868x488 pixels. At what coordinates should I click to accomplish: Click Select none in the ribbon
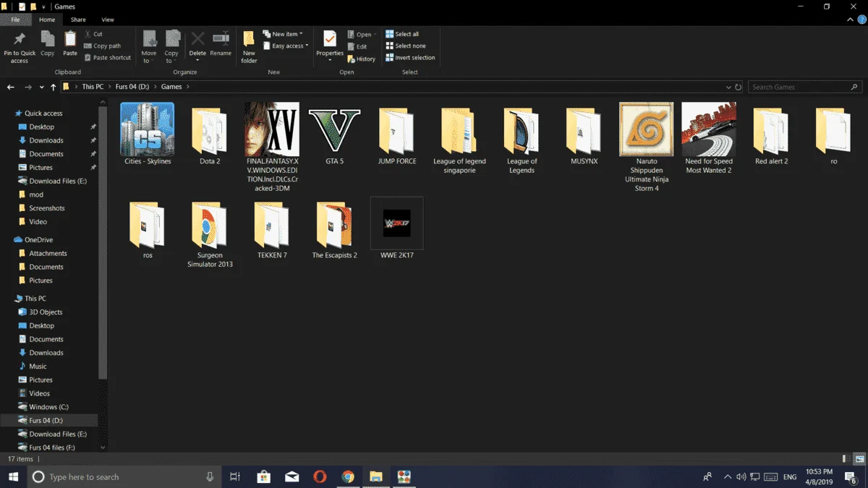pyautogui.click(x=405, y=46)
